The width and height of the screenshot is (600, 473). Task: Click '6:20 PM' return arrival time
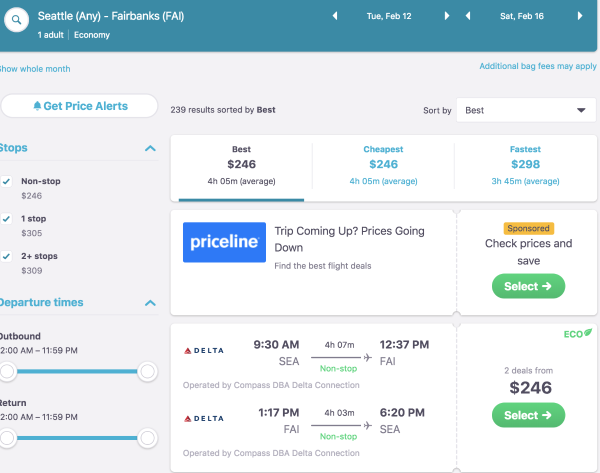402,413
